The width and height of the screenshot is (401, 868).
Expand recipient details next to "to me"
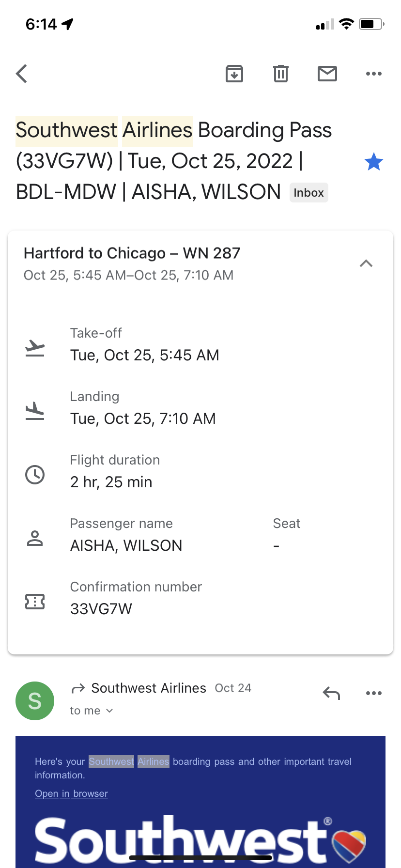click(109, 711)
